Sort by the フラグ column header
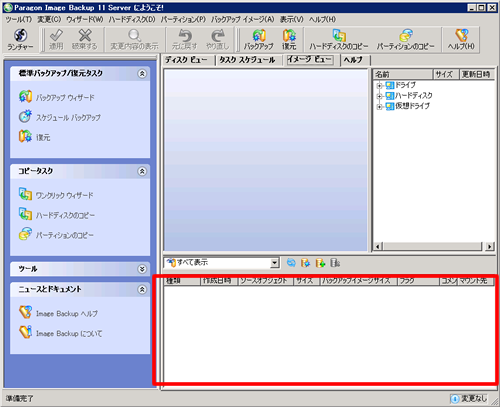The width and height of the screenshot is (500, 407). (418, 281)
